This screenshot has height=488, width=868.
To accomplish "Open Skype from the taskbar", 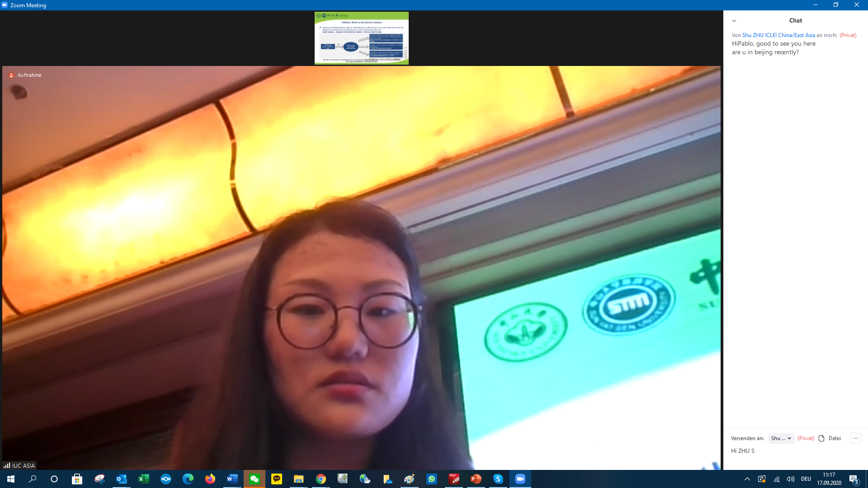I will (498, 479).
